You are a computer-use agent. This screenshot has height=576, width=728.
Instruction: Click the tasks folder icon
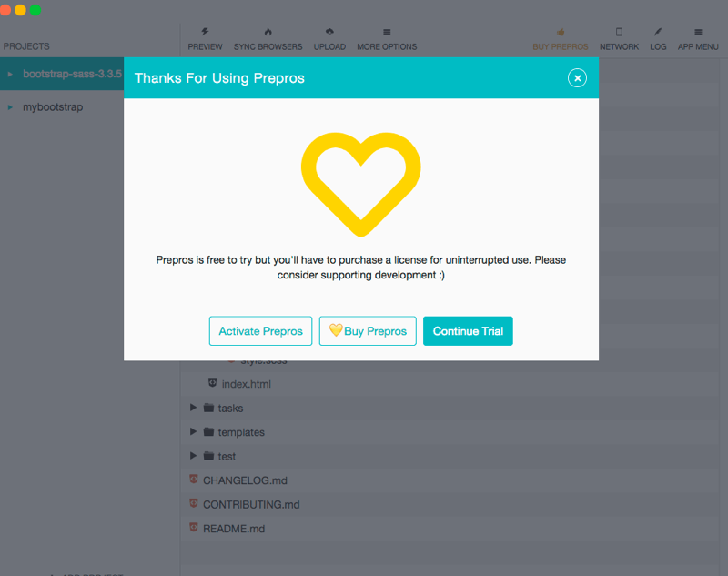[209, 408]
